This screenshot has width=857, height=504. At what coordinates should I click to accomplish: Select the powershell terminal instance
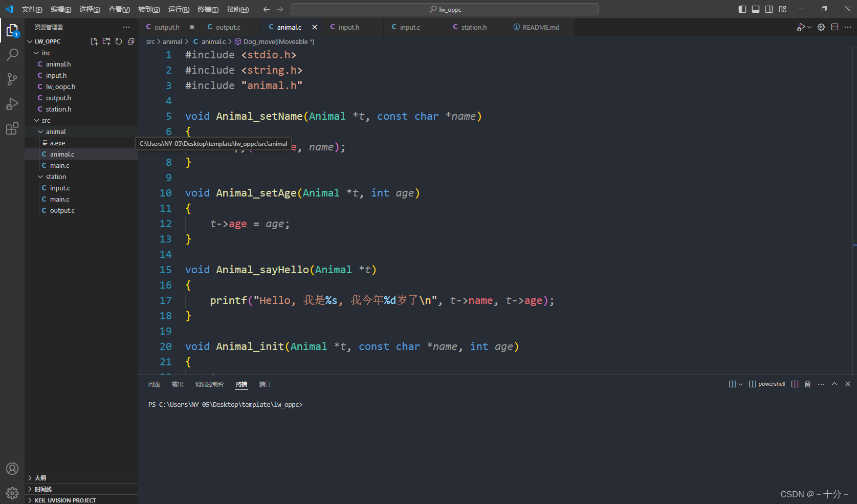click(x=767, y=384)
